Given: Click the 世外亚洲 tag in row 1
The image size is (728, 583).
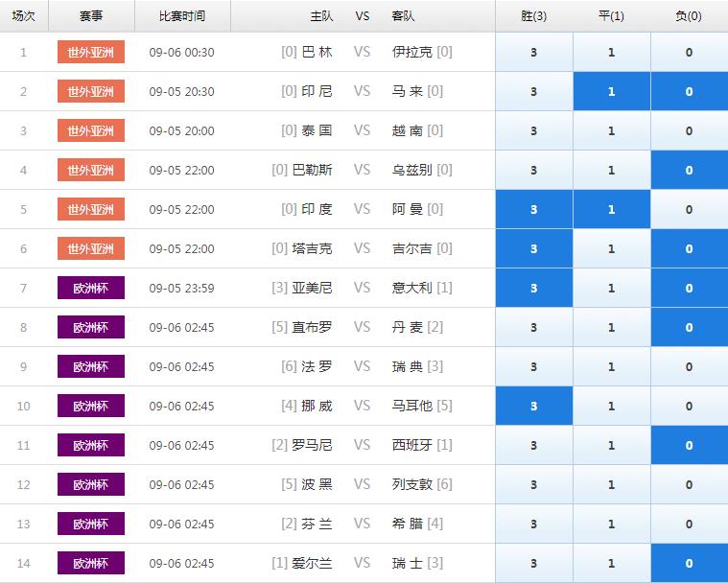Looking at the screenshot, I should (91, 52).
